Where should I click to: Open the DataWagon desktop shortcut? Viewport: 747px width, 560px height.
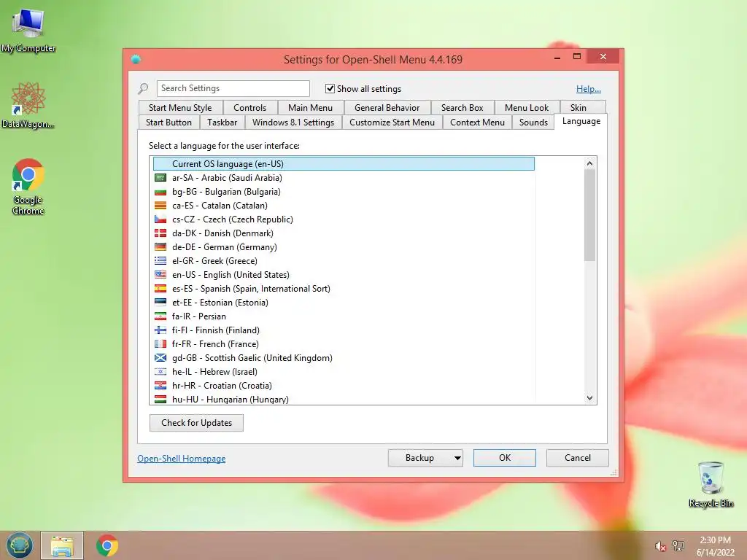[x=28, y=105]
